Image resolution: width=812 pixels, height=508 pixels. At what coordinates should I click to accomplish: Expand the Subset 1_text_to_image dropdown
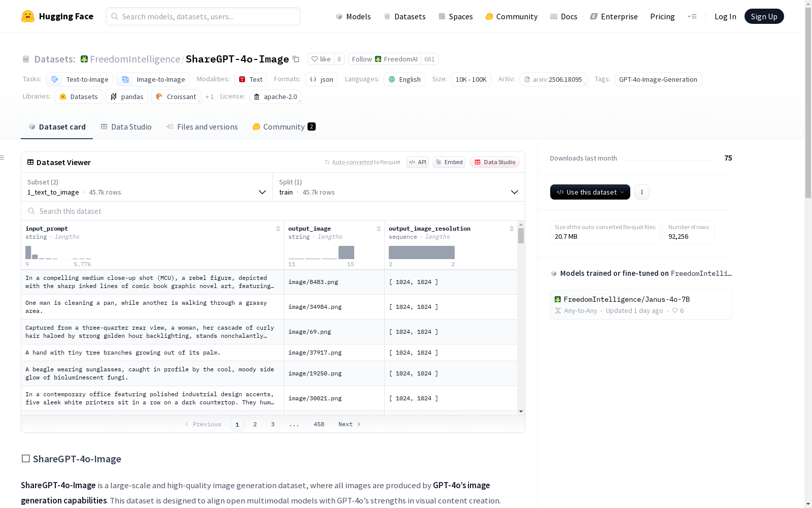(147, 187)
